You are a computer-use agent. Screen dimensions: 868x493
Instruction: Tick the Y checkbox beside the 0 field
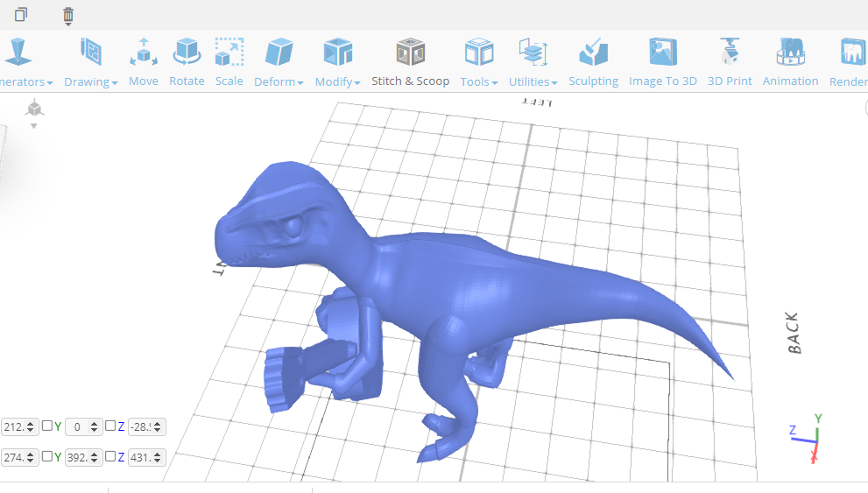click(47, 426)
